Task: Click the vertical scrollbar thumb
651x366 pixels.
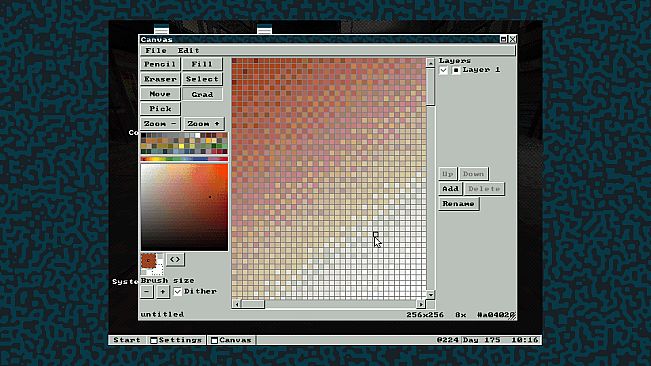Action: [x=431, y=86]
